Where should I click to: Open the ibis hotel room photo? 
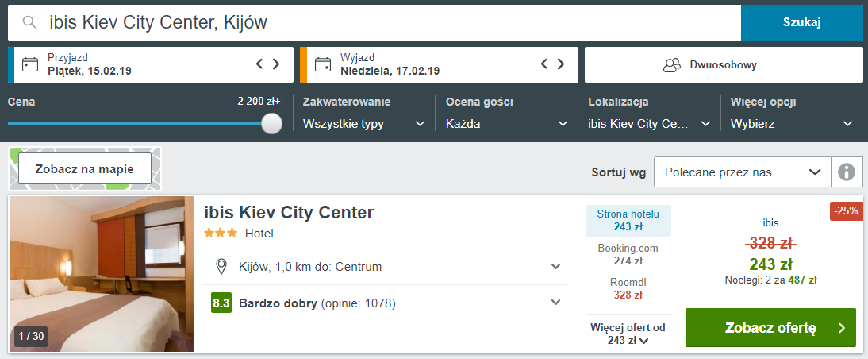click(102, 274)
